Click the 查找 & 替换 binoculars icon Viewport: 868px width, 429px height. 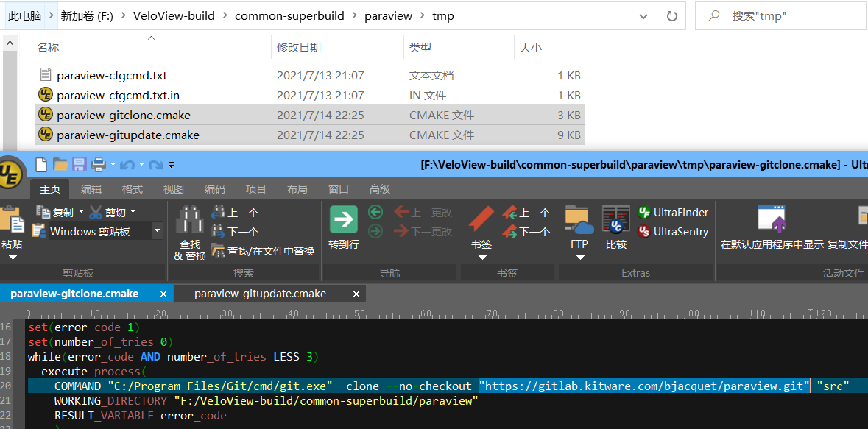pos(190,220)
